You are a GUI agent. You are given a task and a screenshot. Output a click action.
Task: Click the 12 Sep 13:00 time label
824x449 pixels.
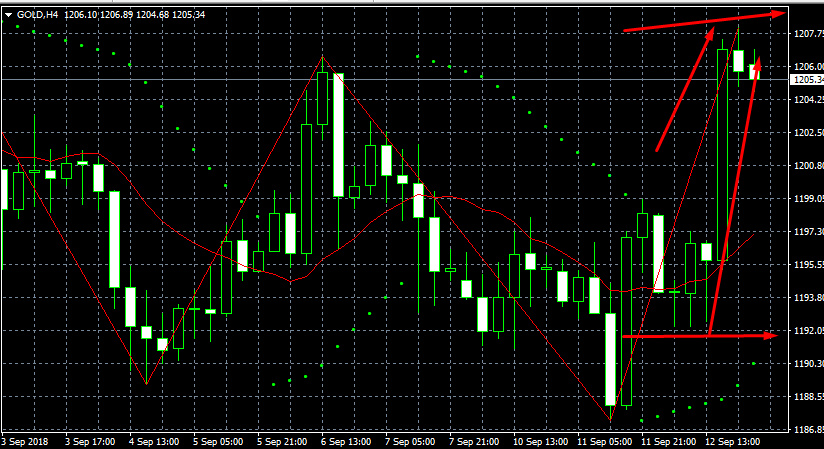(733, 442)
